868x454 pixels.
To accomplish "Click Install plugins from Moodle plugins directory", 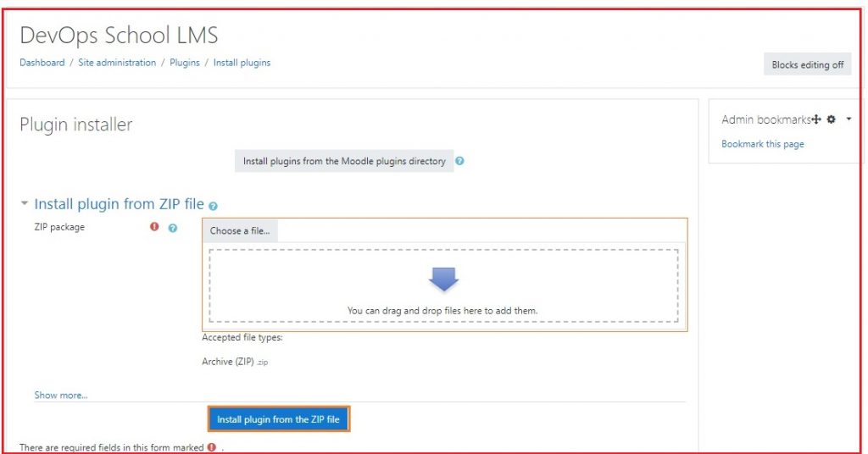I will [343, 161].
